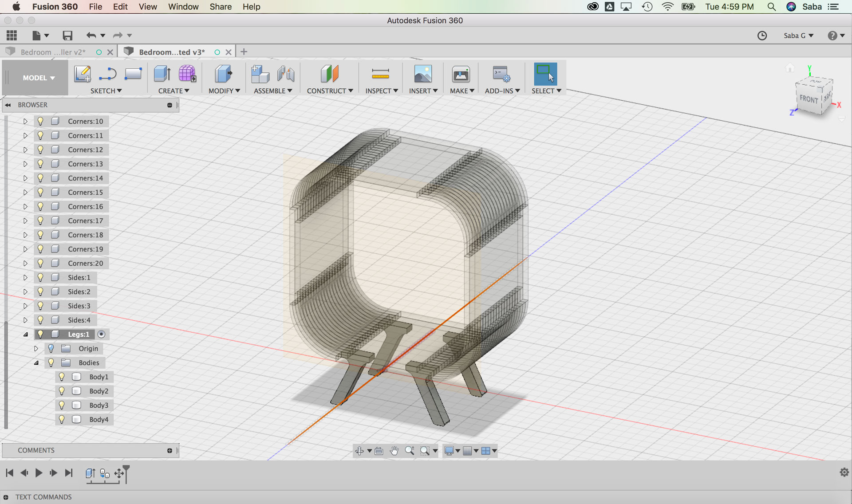The width and height of the screenshot is (852, 504).
Task: Click the Save disk icon
Action: [67, 35]
